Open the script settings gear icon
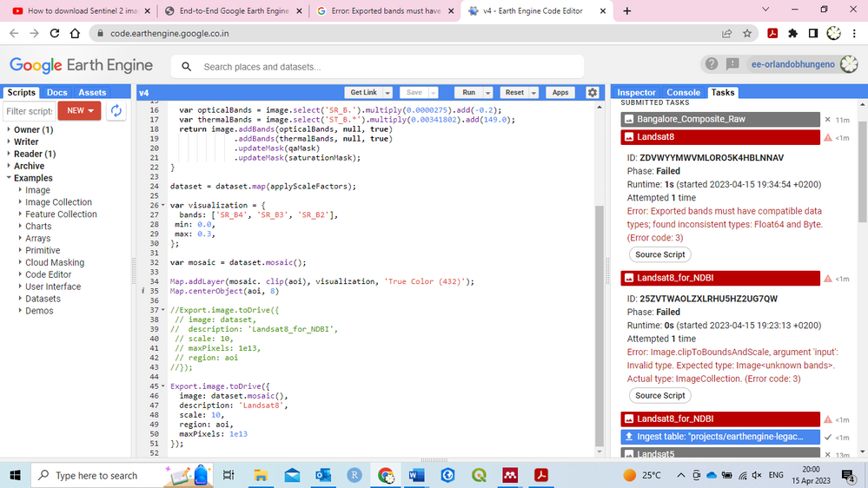This screenshot has width=868, height=488. tap(593, 92)
